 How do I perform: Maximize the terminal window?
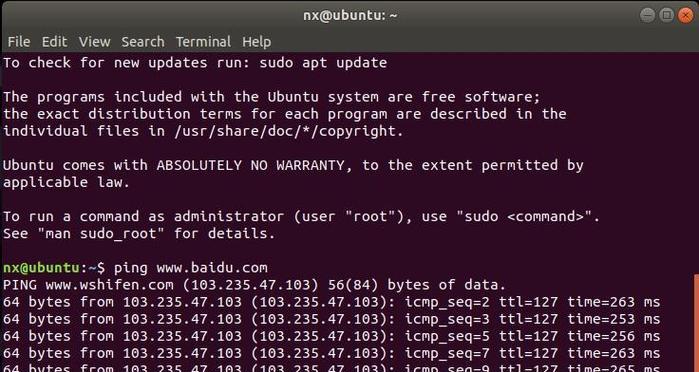coord(666,15)
